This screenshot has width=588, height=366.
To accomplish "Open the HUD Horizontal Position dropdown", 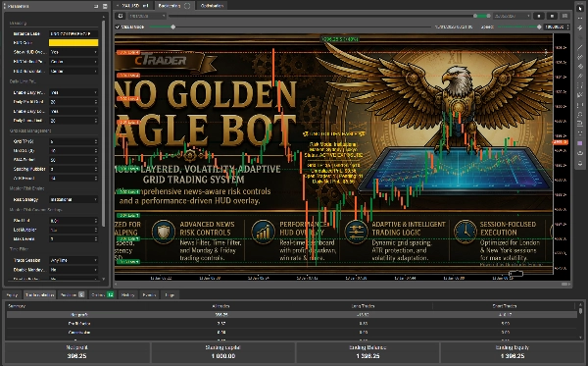I will coord(73,71).
